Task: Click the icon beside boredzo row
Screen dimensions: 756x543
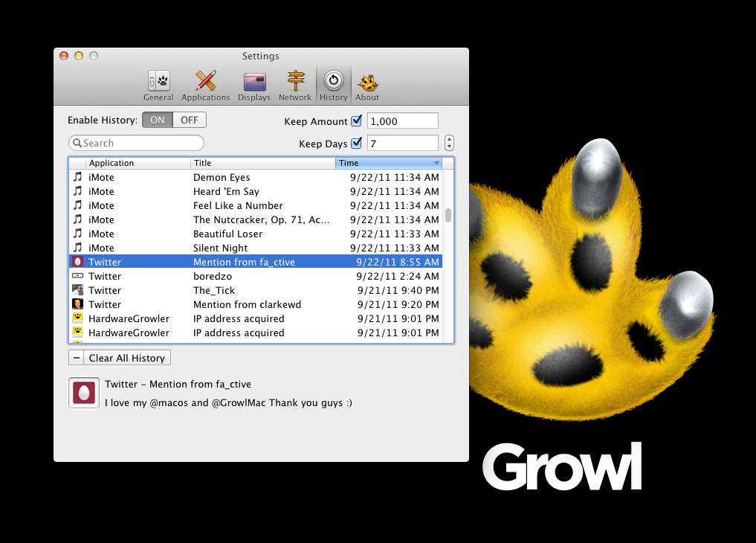Action: (77, 276)
